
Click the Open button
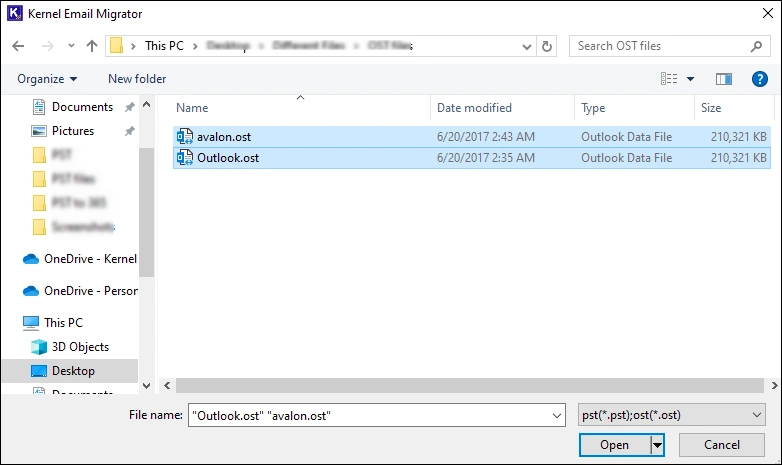tap(615, 445)
